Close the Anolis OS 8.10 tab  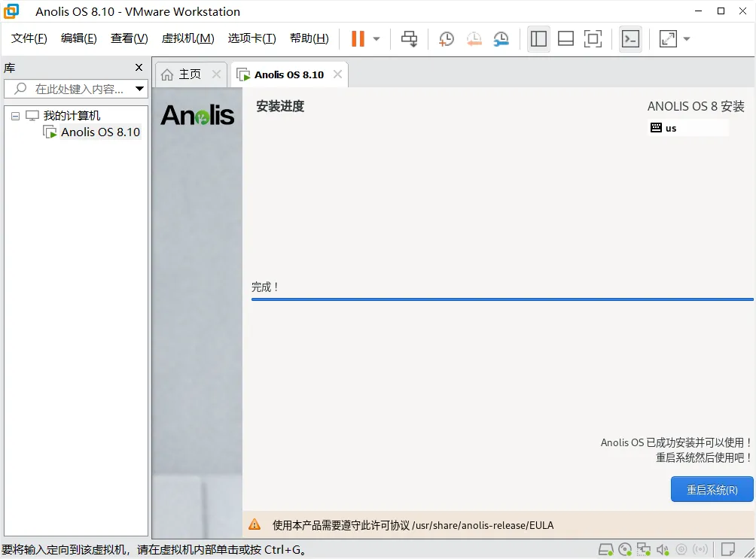338,74
